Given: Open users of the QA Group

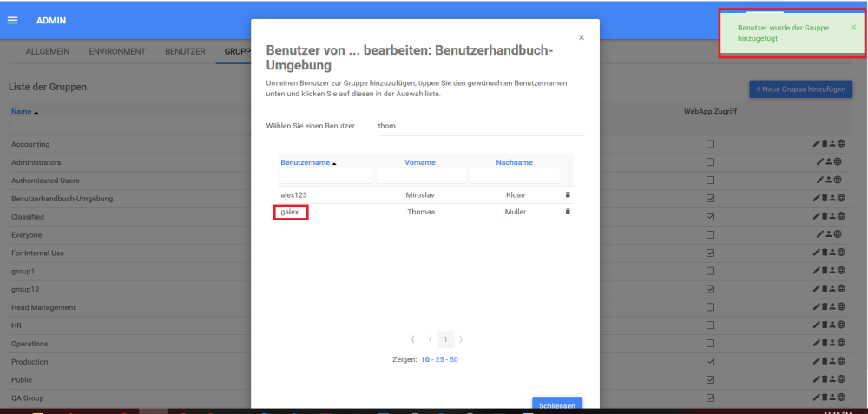Looking at the screenshot, I should point(832,398).
